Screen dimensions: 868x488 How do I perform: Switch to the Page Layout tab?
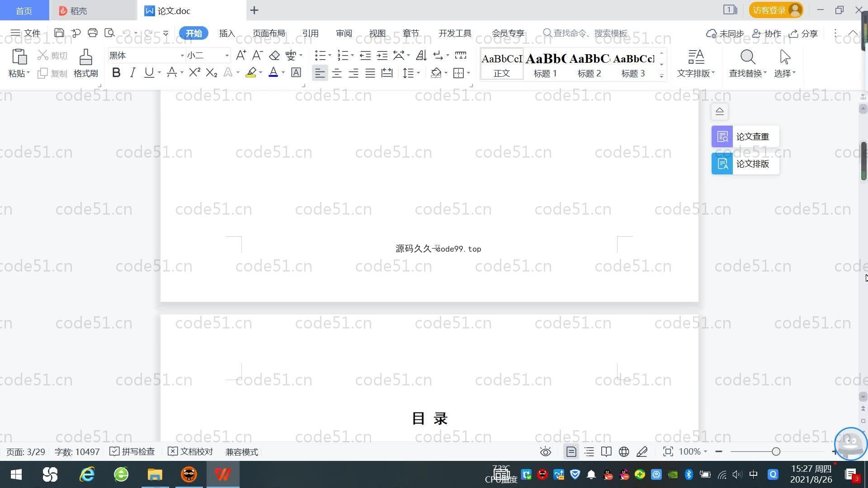[269, 33]
